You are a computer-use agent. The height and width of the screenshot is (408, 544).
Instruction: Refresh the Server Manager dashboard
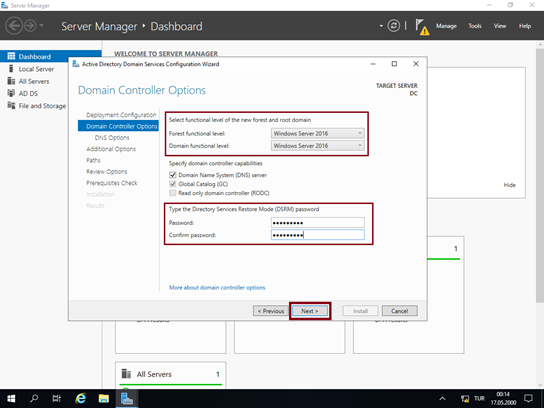point(394,26)
